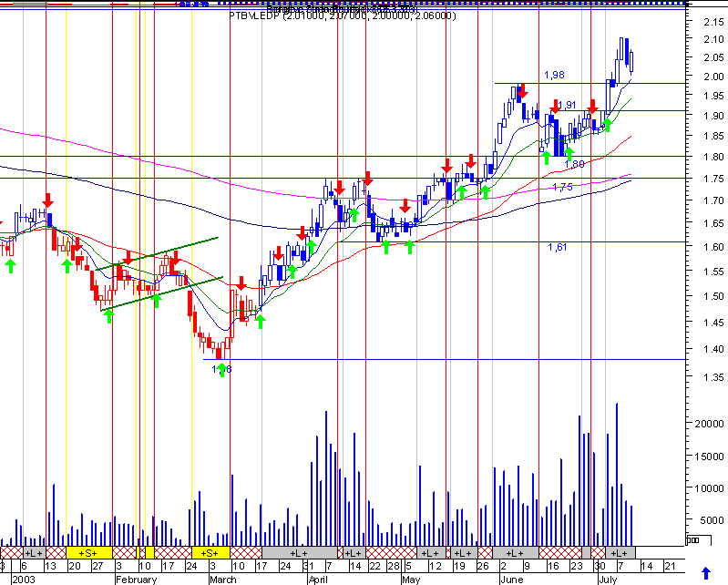Click the red down arrow at the 1,98 peak
The image size is (728, 585).
tap(522, 91)
